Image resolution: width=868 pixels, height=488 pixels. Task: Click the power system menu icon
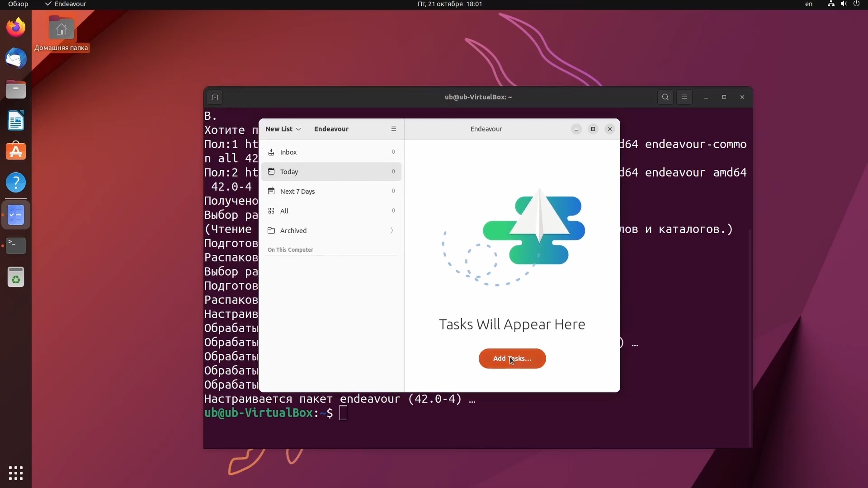click(856, 4)
